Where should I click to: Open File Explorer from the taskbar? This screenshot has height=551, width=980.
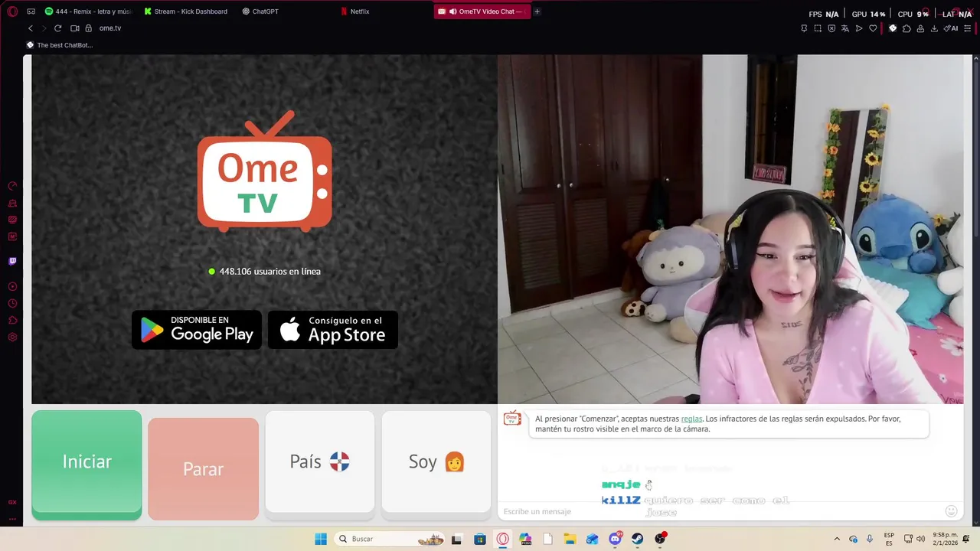(x=570, y=539)
